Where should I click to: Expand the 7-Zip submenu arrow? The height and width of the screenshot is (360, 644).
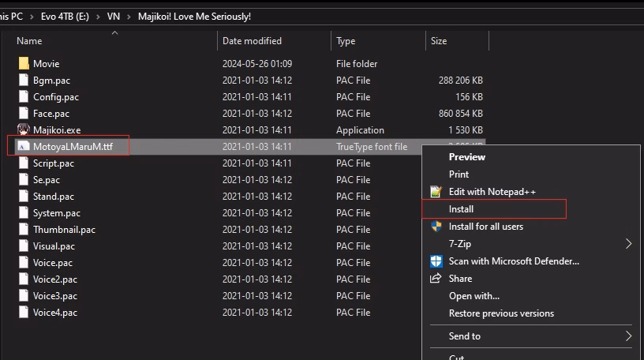628,244
